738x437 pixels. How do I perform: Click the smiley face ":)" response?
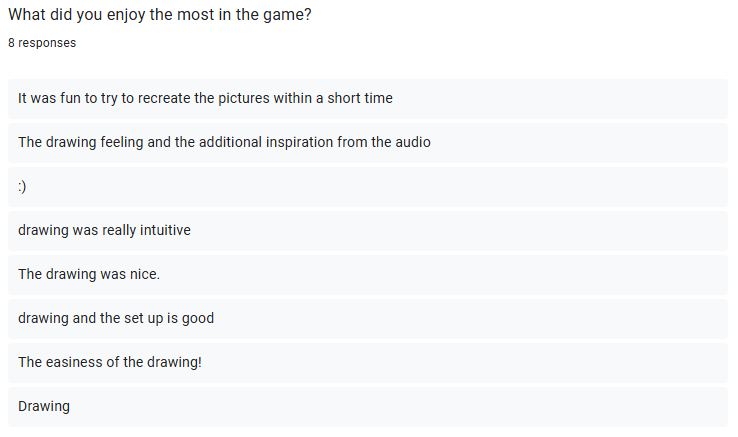(x=368, y=186)
